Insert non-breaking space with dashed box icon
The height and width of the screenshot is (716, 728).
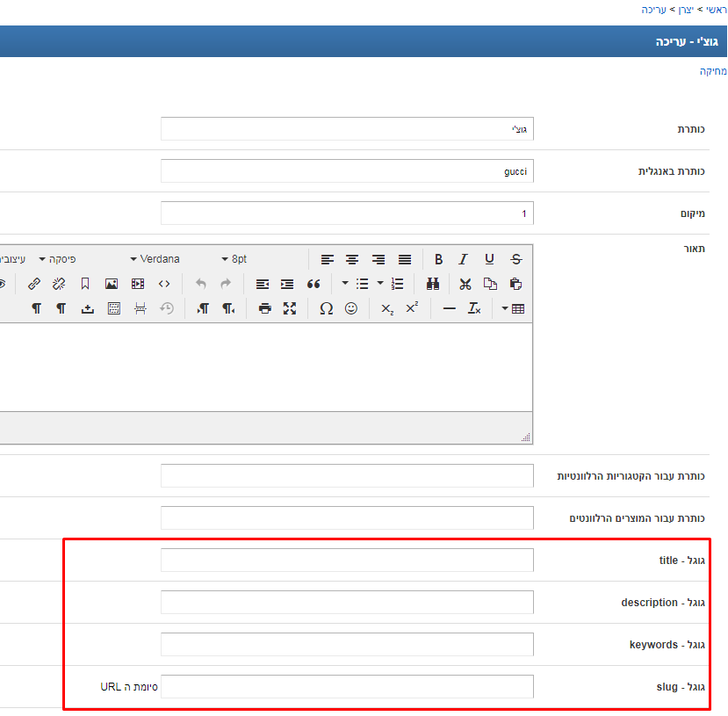[114, 308]
